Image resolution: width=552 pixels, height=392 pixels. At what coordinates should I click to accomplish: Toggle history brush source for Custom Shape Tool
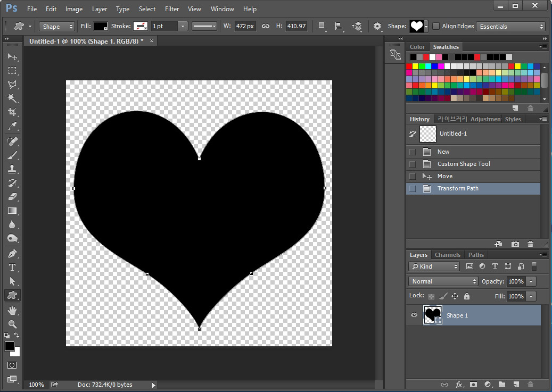coord(412,164)
